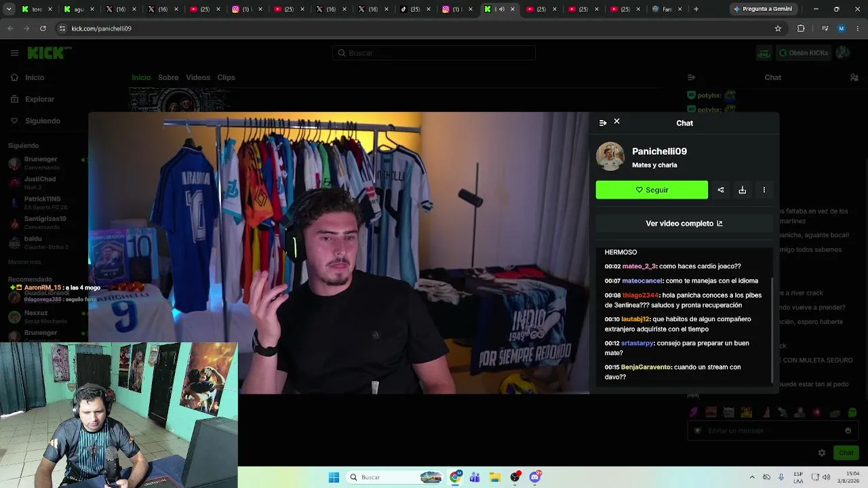The width and height of the screenshot is (868, 488).
Task: Send message with the green Chat button
Action: tap(846, 453)
